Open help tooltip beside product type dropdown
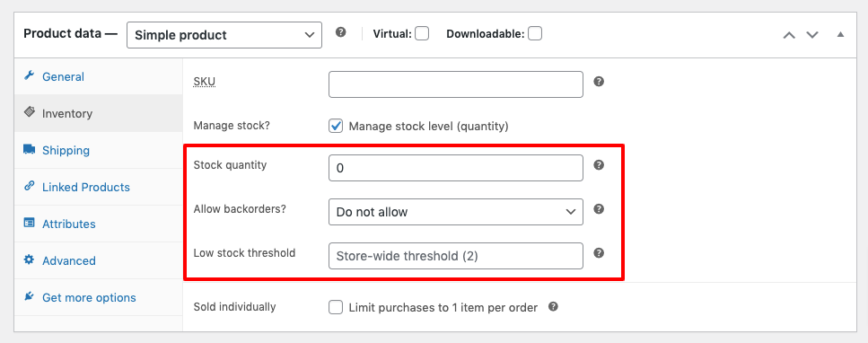Image resolution: width=868 pixels, height=343 pixels. coord(341,32)
